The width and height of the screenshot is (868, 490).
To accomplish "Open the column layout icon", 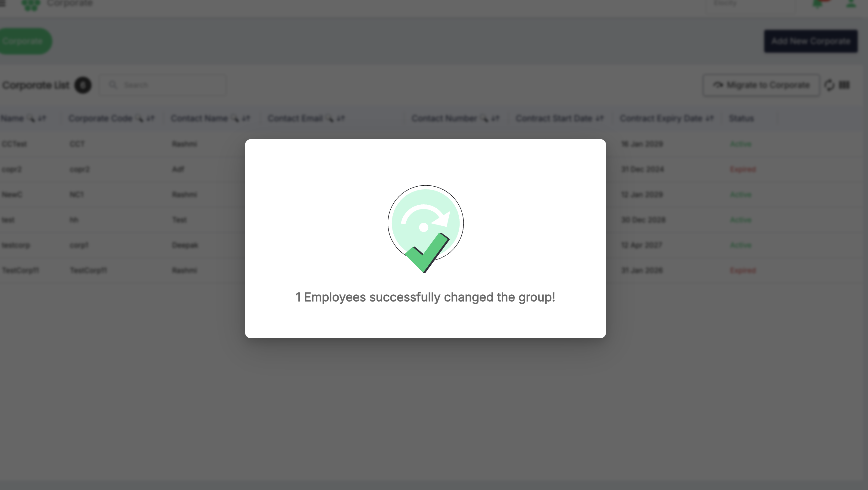I will (x=844, y=85).
